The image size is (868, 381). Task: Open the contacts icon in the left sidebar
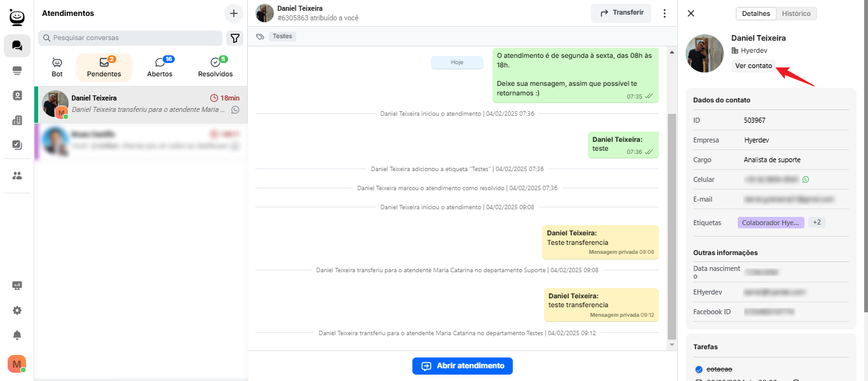click(17, 95)
